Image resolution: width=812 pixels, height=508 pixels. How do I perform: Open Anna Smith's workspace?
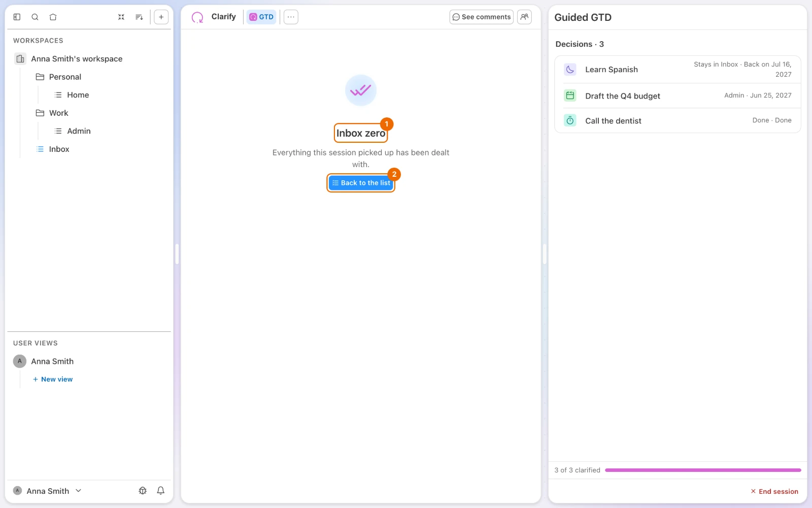click(77, 59)
